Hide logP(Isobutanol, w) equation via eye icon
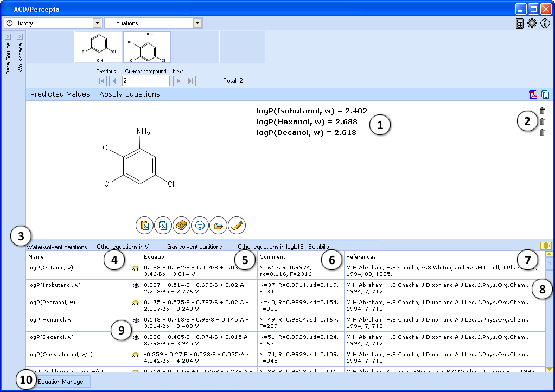Screen dimensions: 555x392 (136, 285)
